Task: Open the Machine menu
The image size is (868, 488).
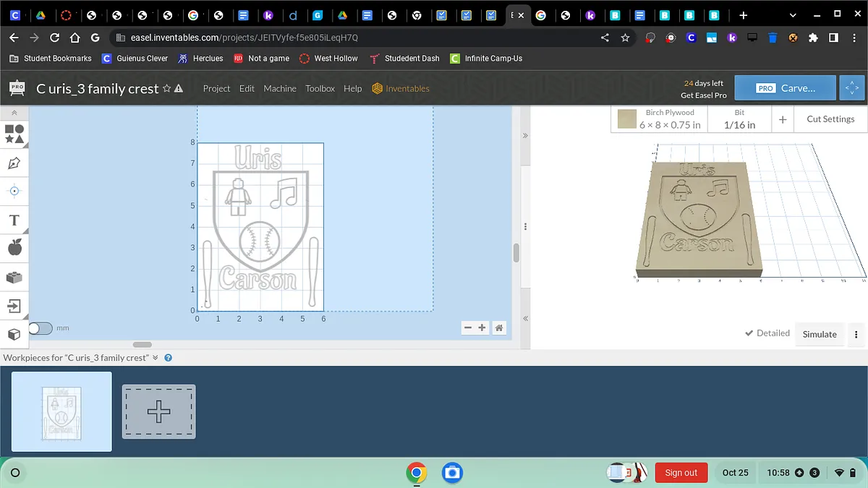Action: 280,88
